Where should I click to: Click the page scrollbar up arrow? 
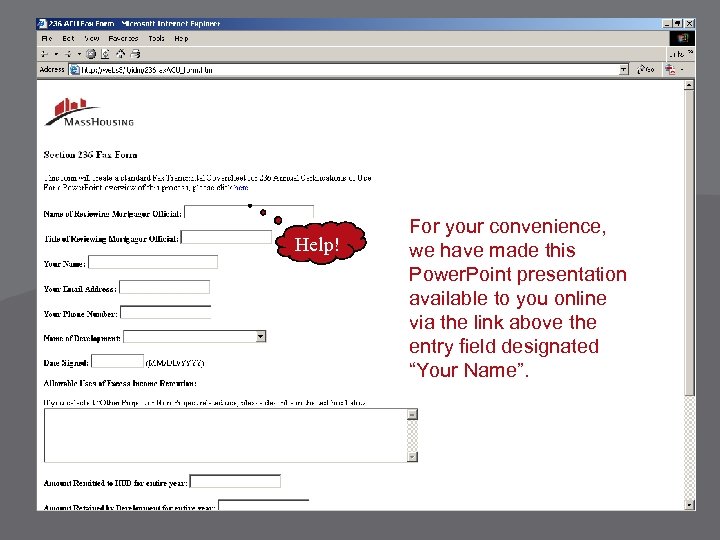[x=689, y=85]
